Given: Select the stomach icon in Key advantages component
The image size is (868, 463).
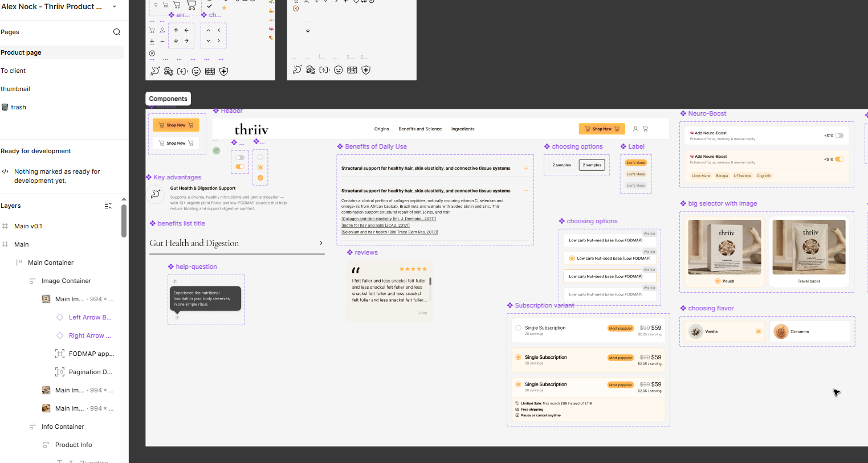Looking at the screenshot, I should (x=156, y=194).
